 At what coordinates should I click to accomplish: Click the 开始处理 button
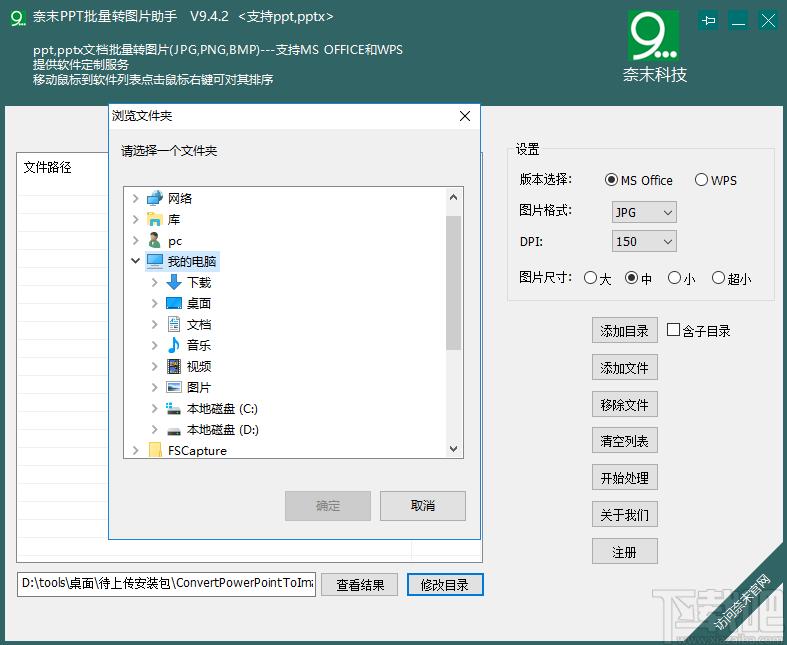click(624, 477)
